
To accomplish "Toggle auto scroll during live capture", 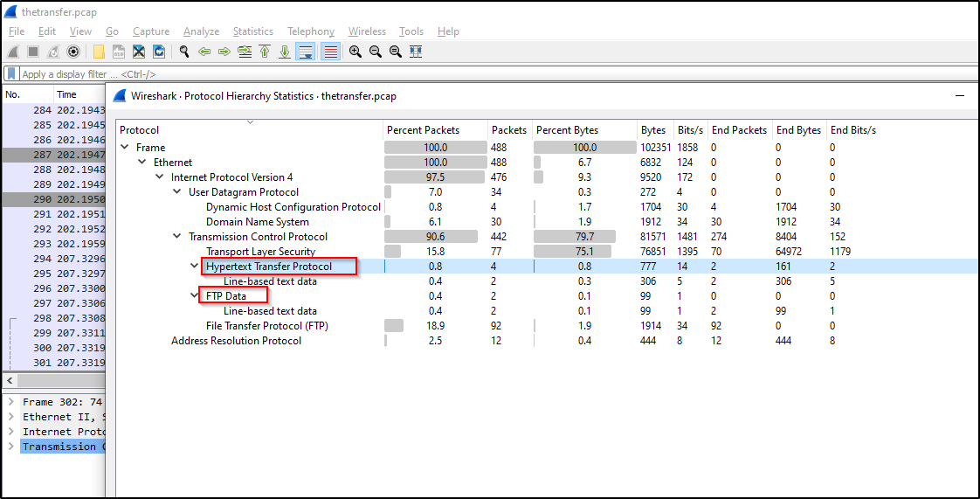I will pos(306,52).
